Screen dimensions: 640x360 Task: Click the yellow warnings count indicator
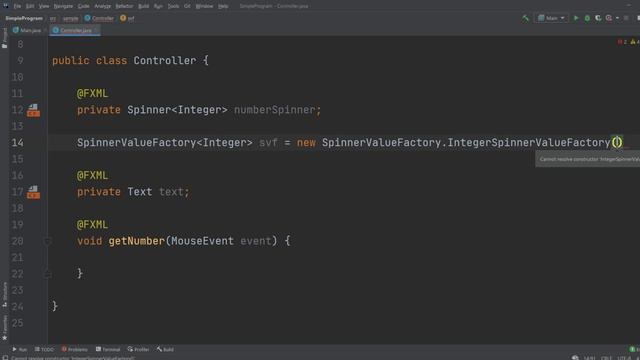tap(635, 42)
